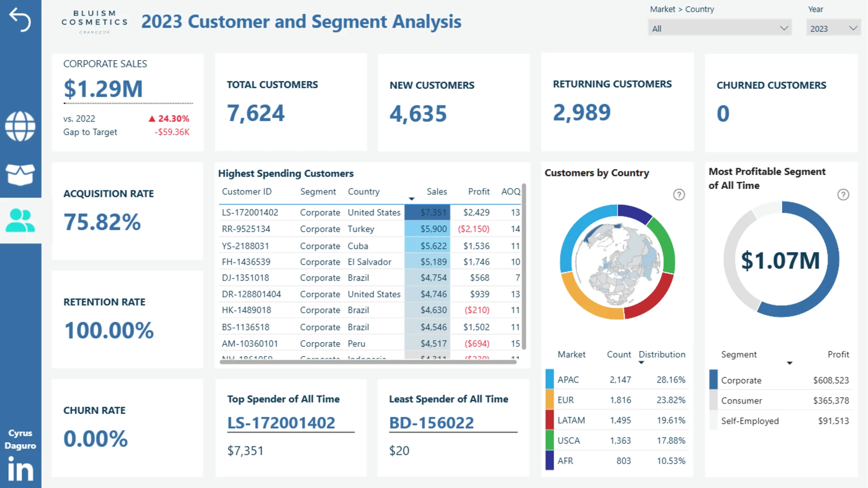Click help icon on Customers by Country

[679, 195]
